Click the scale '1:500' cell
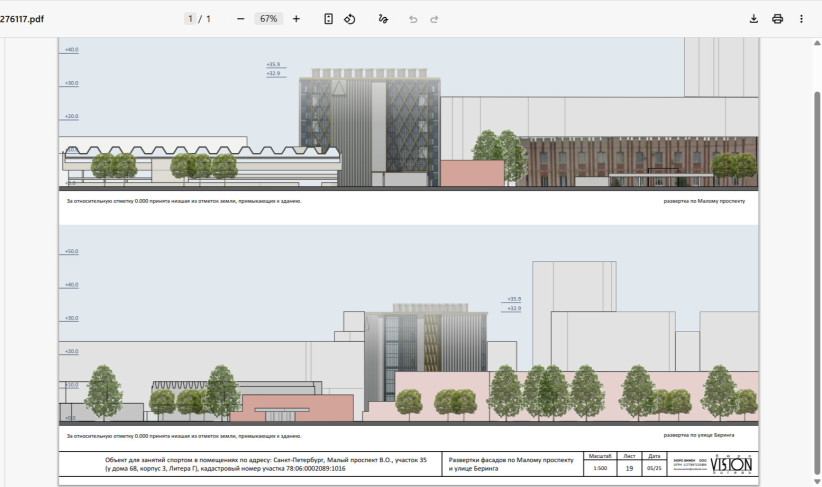 coord(600,468)
